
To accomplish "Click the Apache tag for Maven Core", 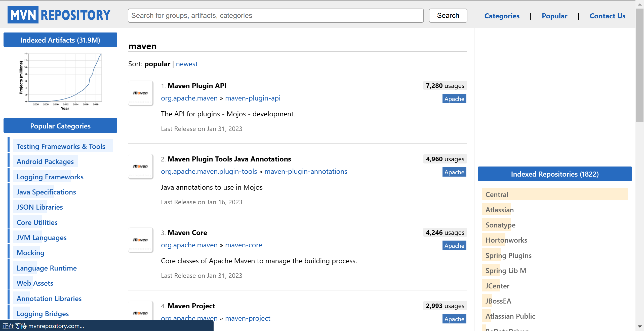I will click(454, 246).
